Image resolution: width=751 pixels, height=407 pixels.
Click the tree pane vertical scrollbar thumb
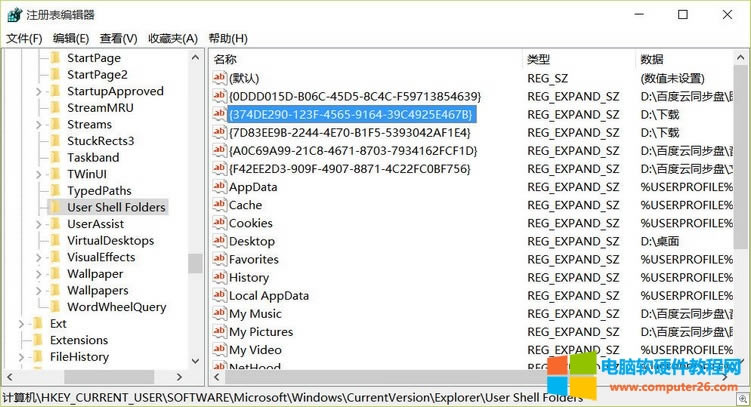195,263
